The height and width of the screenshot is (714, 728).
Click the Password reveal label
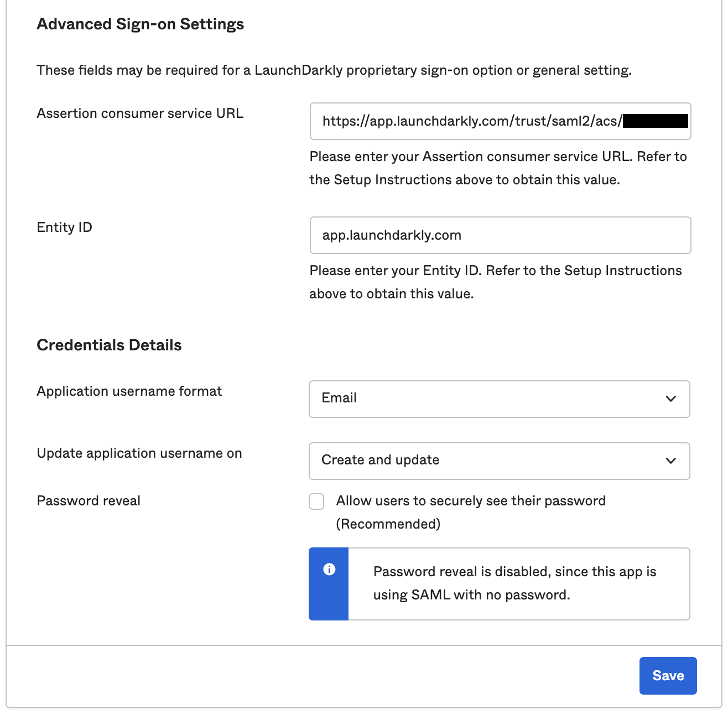pyautogui.click(x=88, y=500)
